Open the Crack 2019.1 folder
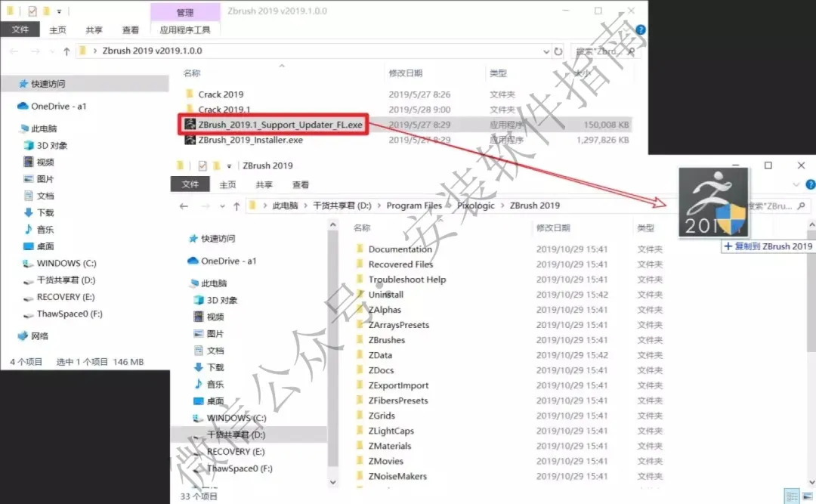 click(x=224, y=110)
